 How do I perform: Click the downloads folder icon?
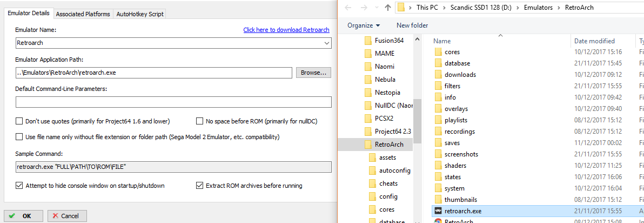tap(438, 75)
